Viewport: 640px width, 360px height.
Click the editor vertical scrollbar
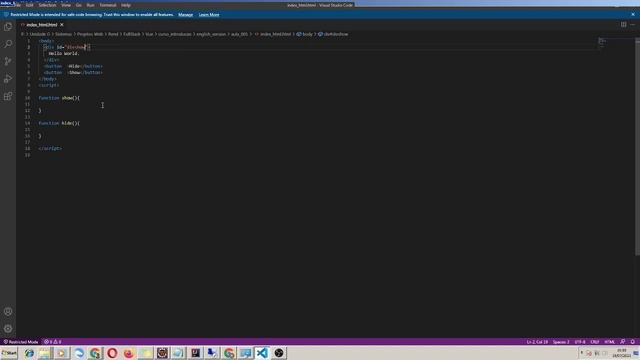click(637, 147)
